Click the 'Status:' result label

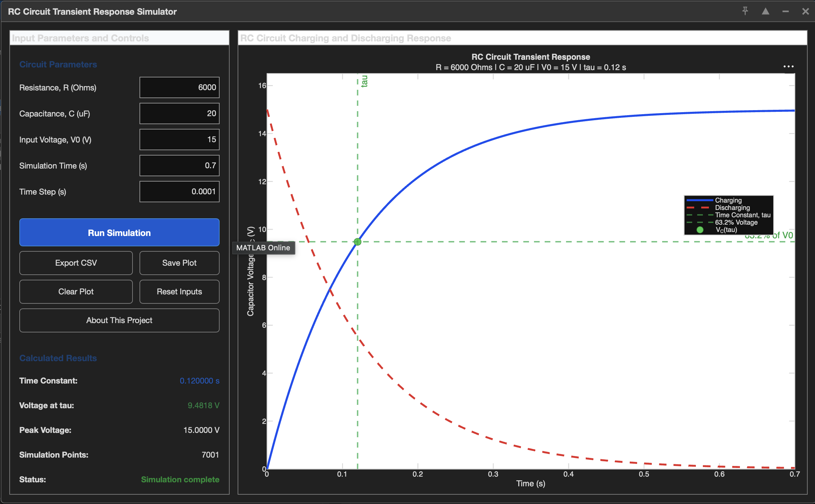point(33,480)
